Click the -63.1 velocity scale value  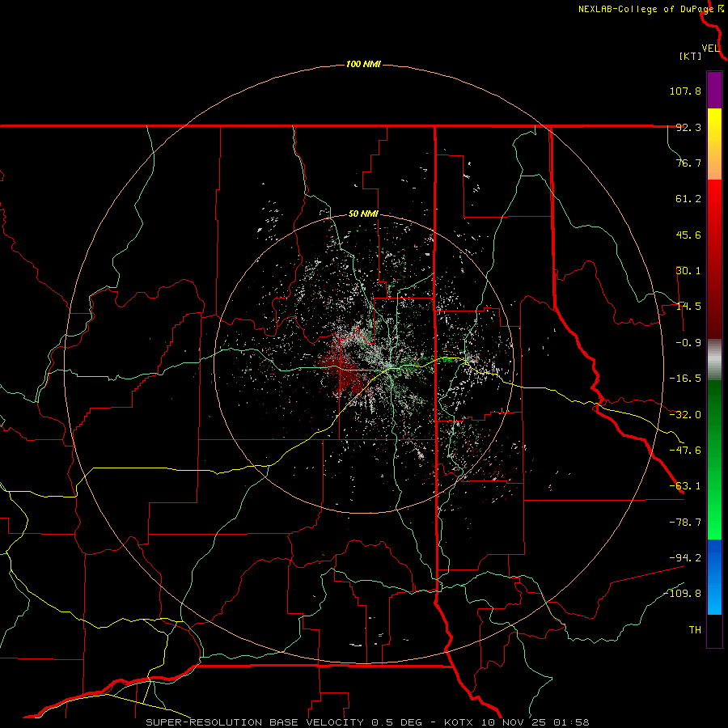pyautogui.click(x=685, y=486)
